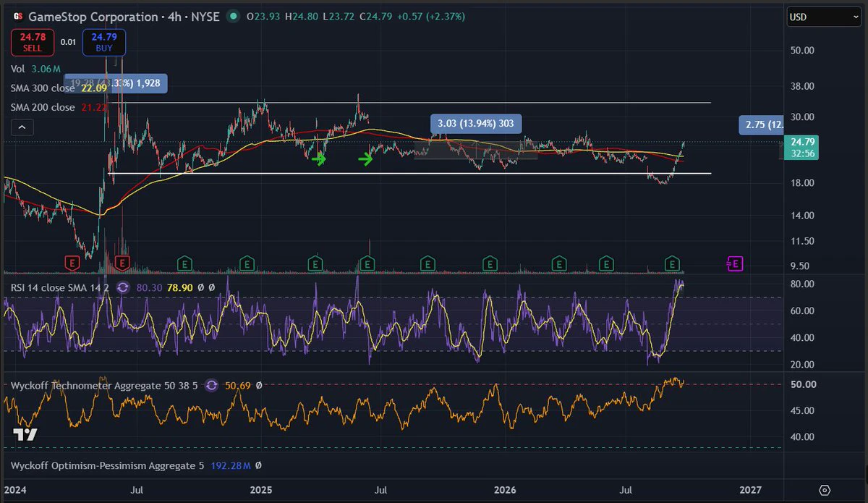Open the USD currency dropdown
Viewport: 868px width, 503px height.
click(x=824, y=17)
